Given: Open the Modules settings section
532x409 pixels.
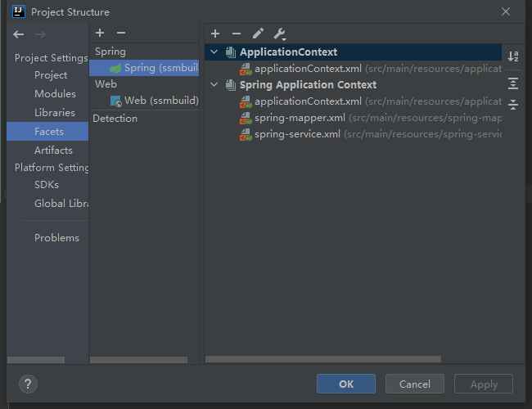Looking at the screenshot, I should coord(55,94).
